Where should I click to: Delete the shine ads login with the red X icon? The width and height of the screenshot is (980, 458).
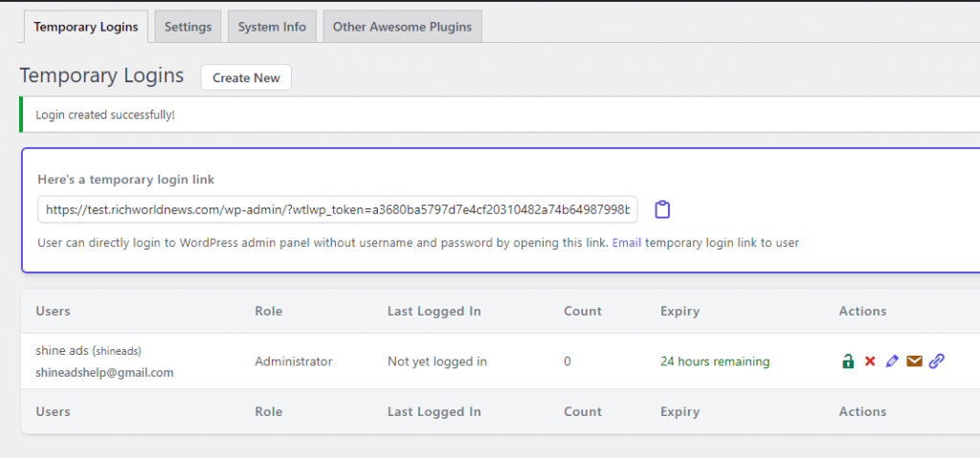pyautogui.click(x=870, y=361)
